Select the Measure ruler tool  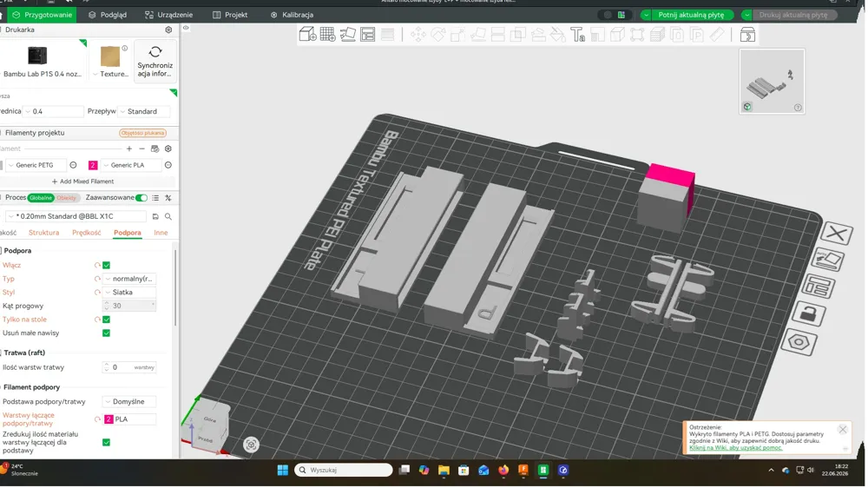717,35
